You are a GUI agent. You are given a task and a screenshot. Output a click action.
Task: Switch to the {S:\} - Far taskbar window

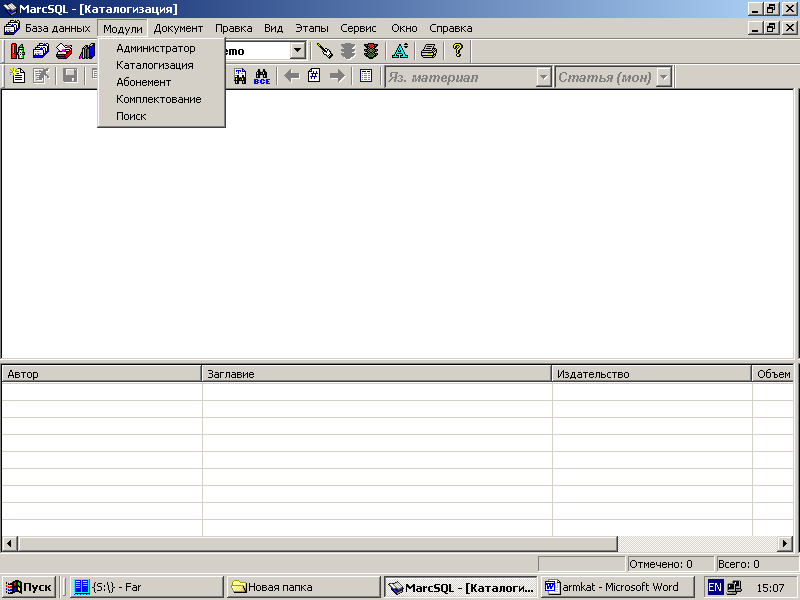point(146,587)
